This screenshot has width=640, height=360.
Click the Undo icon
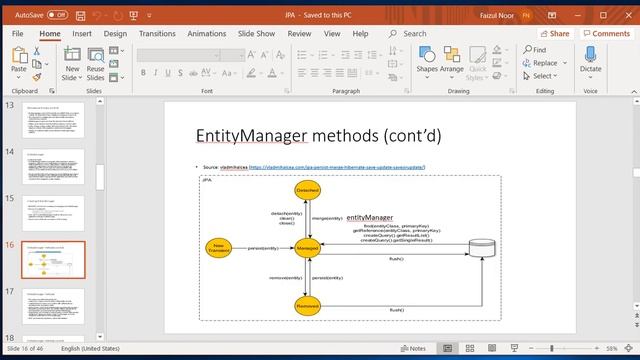pyautogui.click(x=97, y=16)
